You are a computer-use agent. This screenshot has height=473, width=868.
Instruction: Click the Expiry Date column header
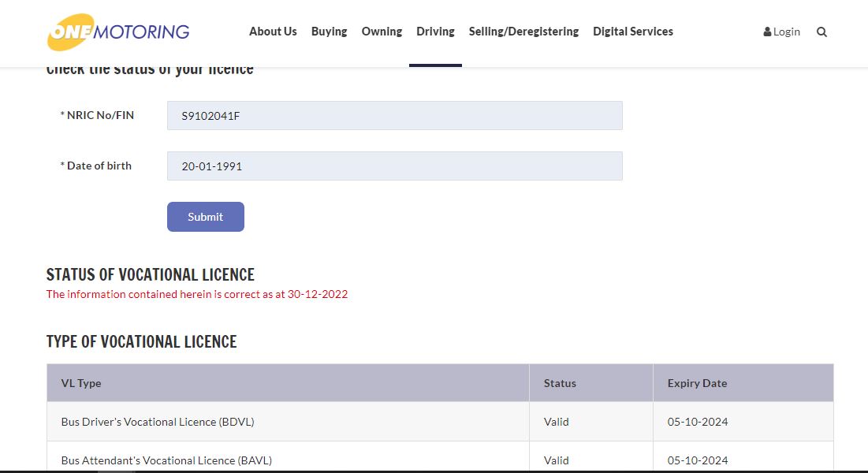697,383
